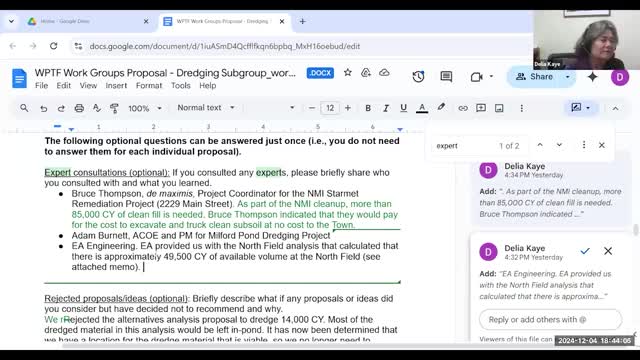
Task: Open the Normal text style dropdown
Action: pos(206,108)
